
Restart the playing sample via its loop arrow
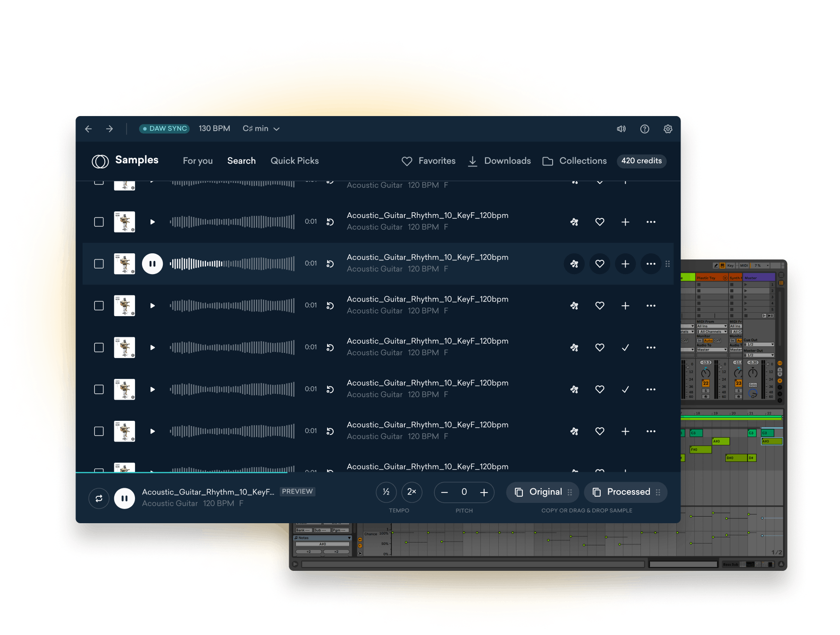[x=330, y=264]
